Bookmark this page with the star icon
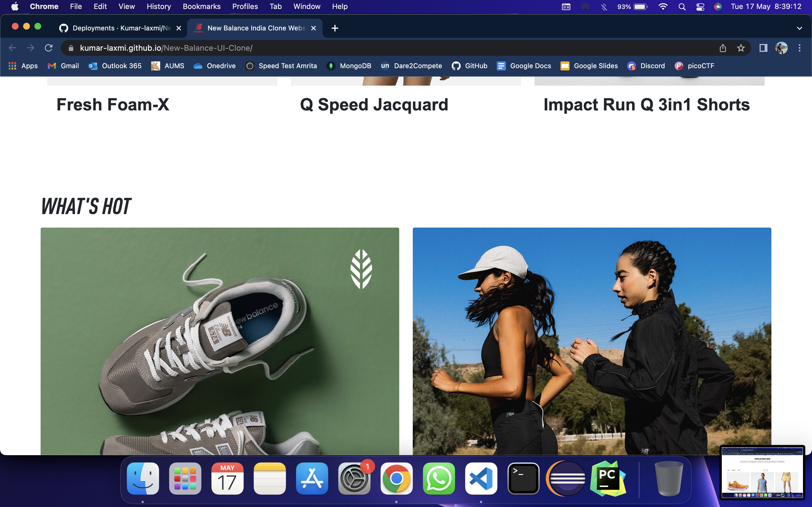The image size is (812, 507). [741, 48]
